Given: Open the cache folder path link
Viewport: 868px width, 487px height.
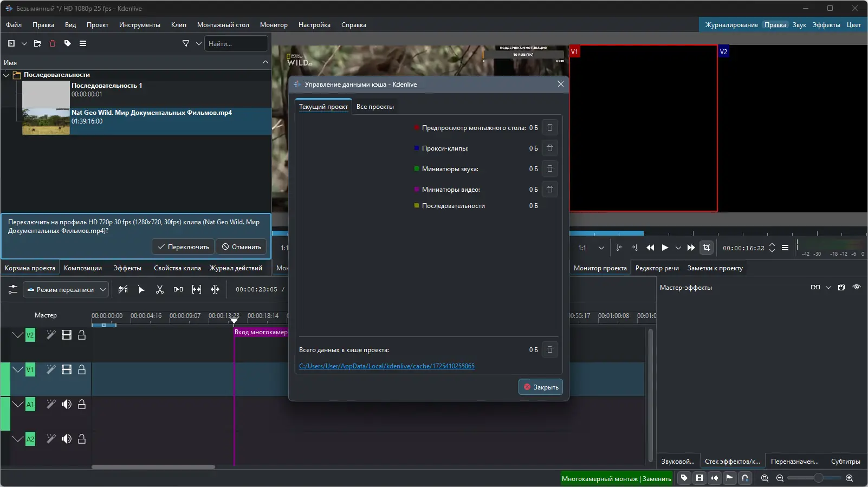Looking at the screenshot, I should 386,366.
